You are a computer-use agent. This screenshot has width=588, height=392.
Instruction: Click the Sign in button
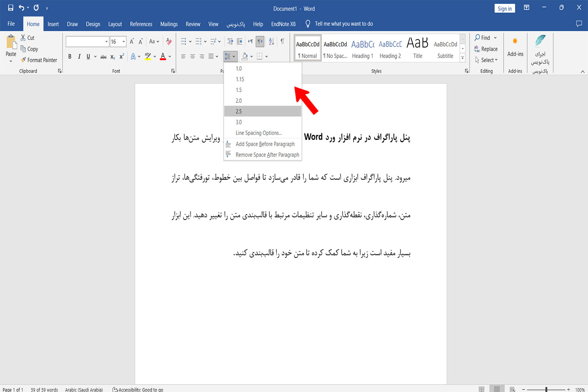[505, 9]
